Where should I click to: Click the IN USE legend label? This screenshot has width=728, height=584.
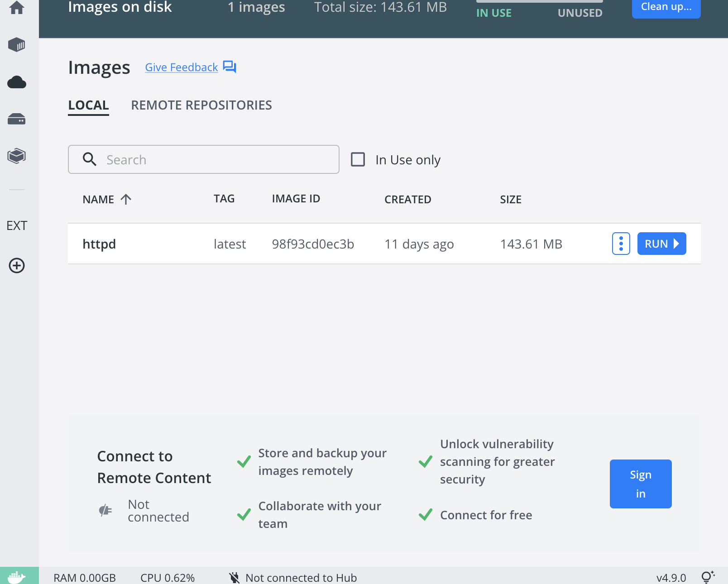pyautogui.click(x=494, y=13)
